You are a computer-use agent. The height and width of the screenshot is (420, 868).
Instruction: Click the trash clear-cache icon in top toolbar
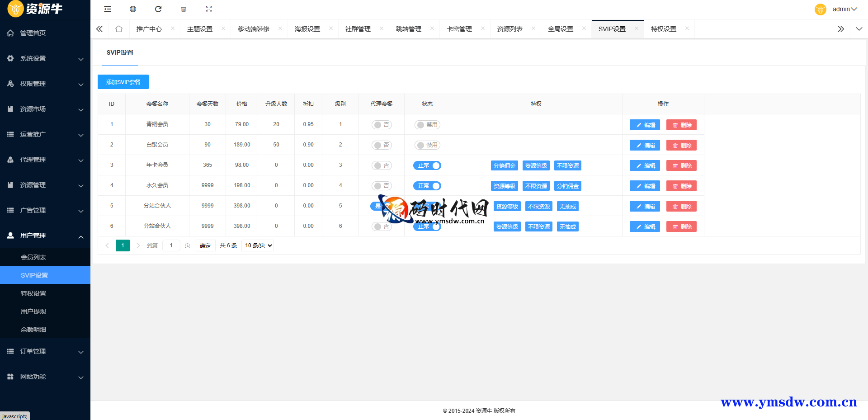[x=184, y=9]
